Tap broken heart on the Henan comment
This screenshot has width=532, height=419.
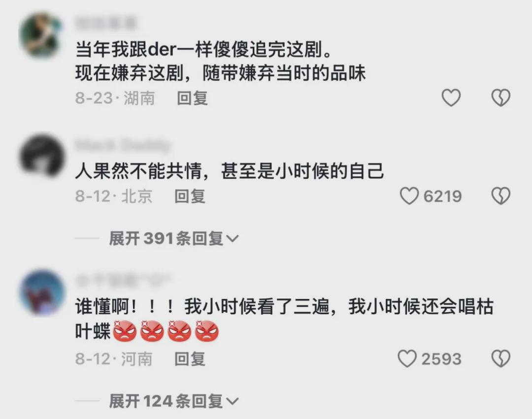coord(501,358)
